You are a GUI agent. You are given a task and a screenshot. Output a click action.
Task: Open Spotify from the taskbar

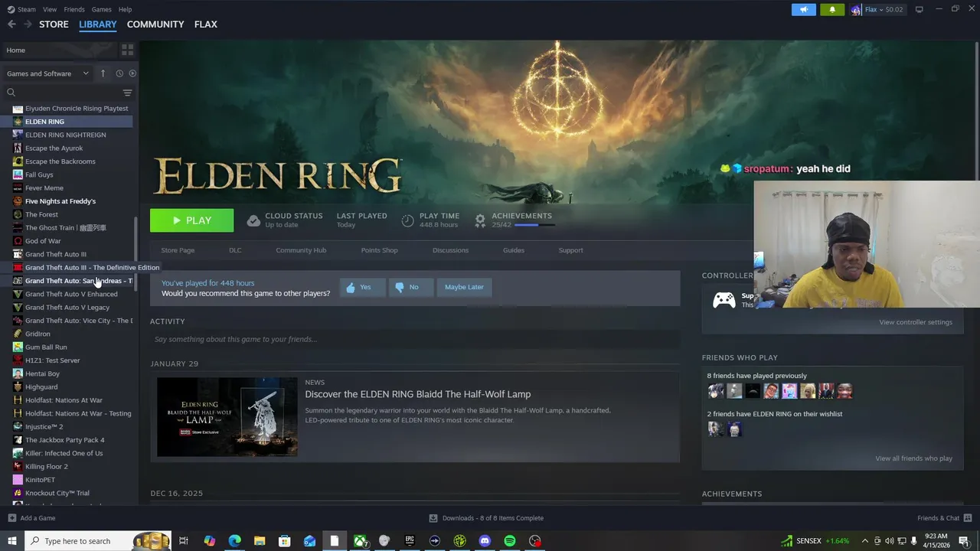[510, 541]
